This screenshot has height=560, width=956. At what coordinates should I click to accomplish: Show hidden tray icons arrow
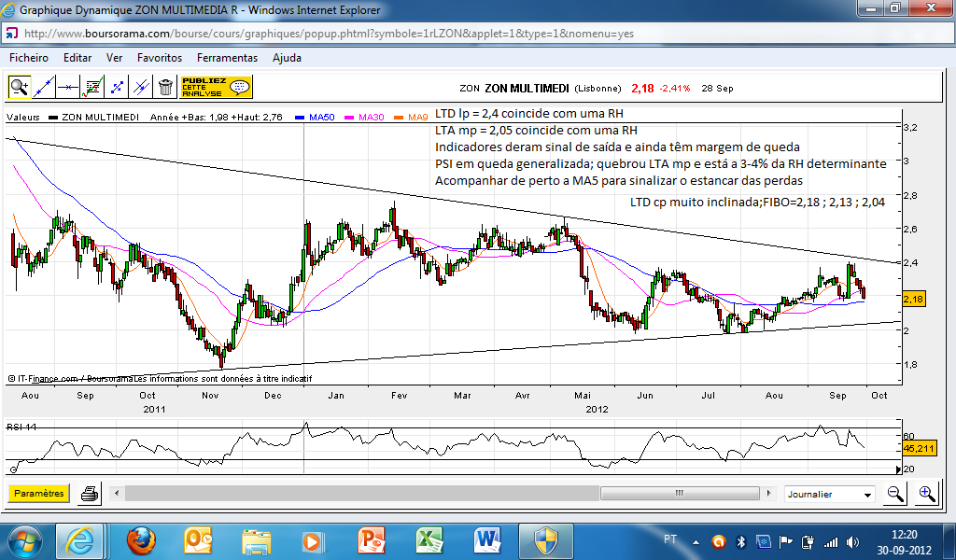tap(696, 541)
